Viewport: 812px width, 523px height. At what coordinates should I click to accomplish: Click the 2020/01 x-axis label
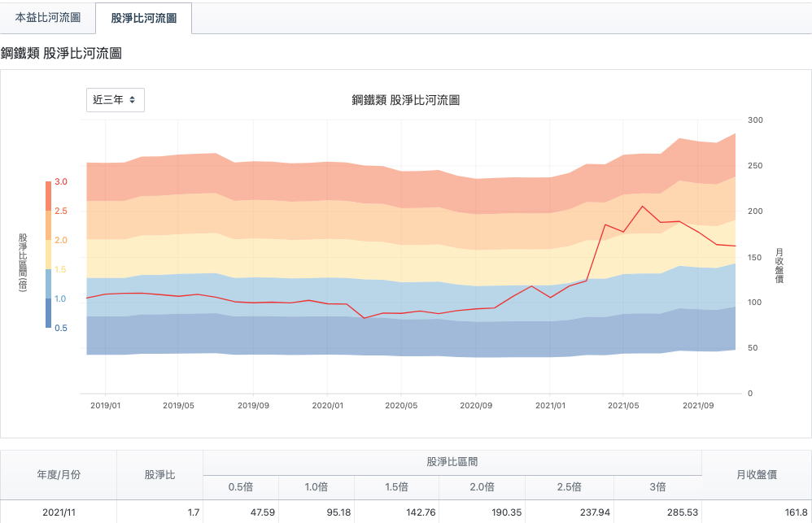(327, 405)
